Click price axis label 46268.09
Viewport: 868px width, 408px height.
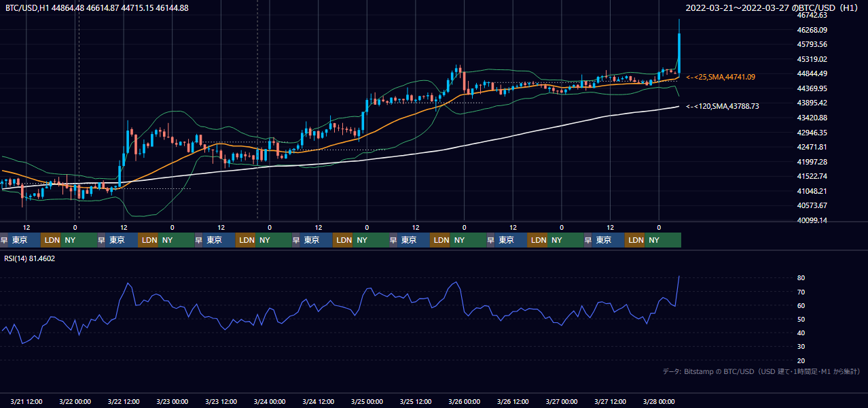[x=812, y=30]
